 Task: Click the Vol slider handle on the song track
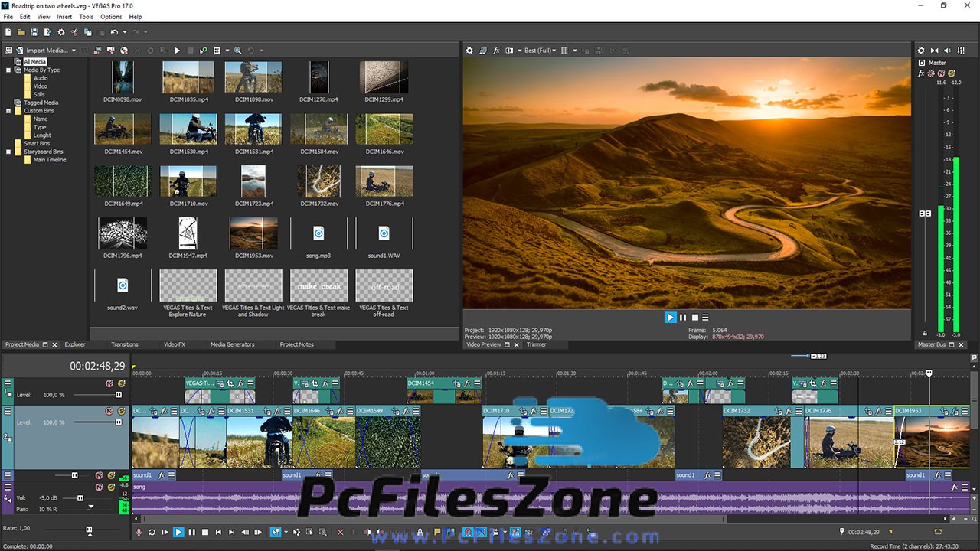[80, 498]
